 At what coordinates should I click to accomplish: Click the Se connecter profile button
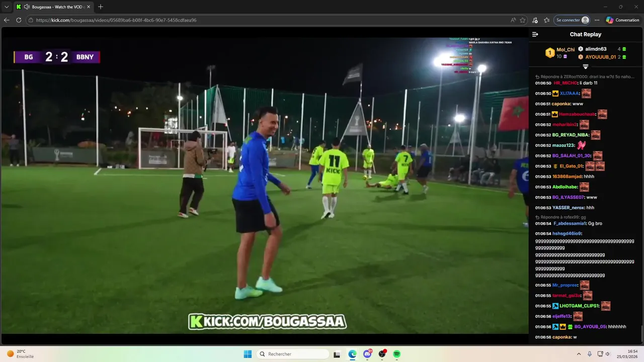(x=572, y=20)
